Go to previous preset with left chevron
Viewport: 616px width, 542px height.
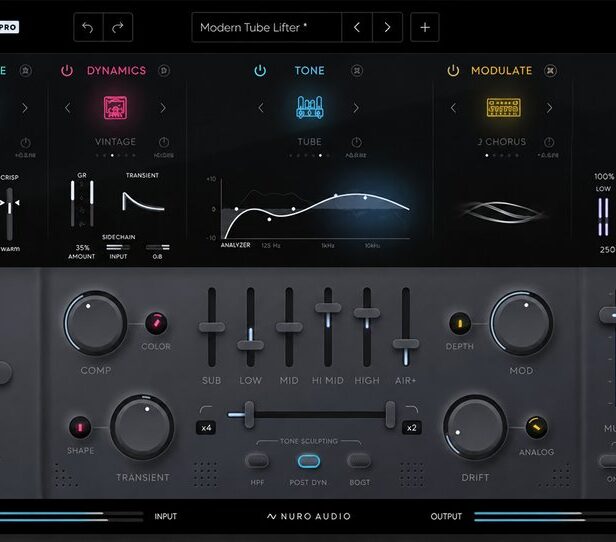coord(357,27)
